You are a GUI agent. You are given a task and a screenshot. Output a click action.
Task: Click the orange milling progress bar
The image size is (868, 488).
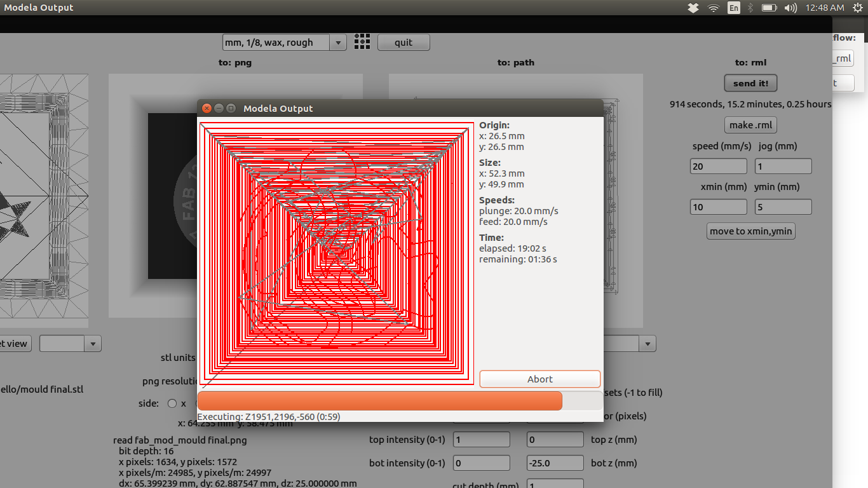[380, 401]
